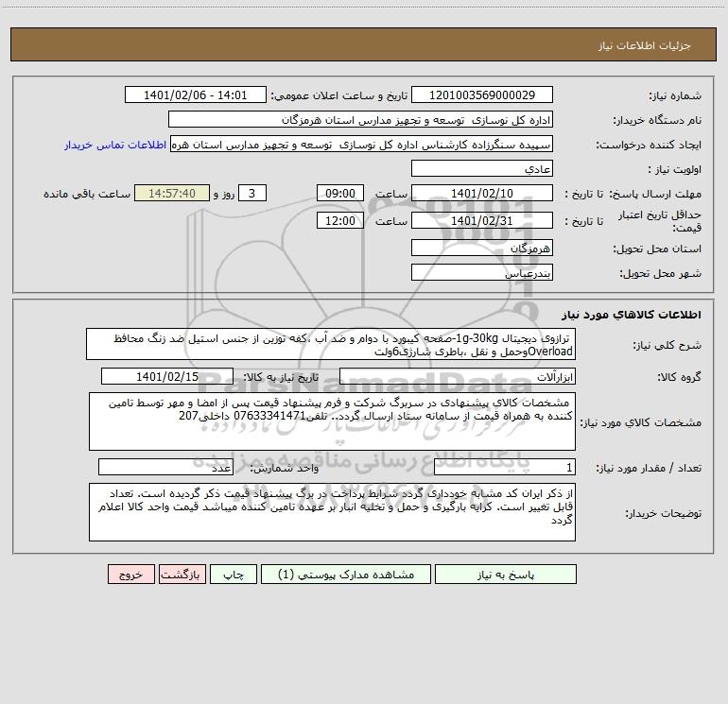Click the quantity field with value 1
This screenshot has height=704, width=728.
pyautogui.click(x=505, y=468)
